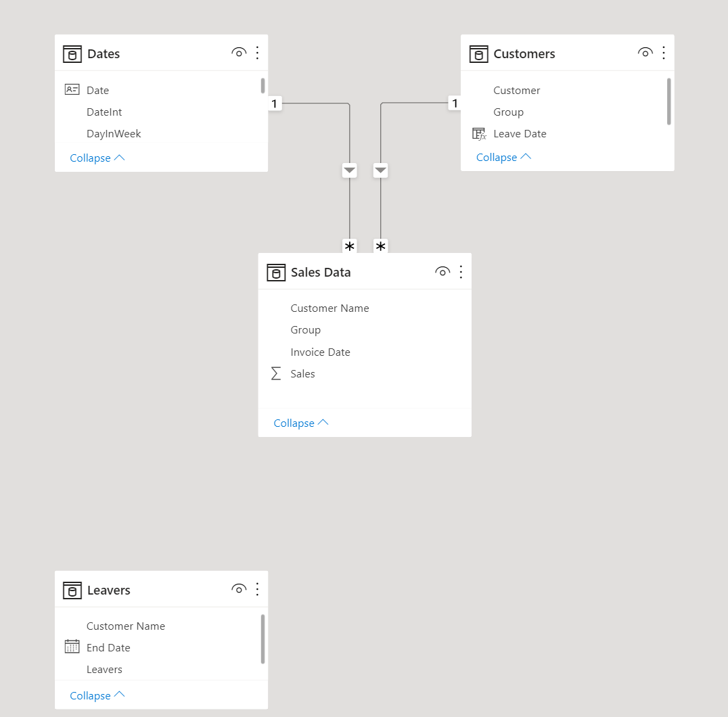
Task: Click the sigma icon beside the Sales field
Action: click(x=275, y=373)
